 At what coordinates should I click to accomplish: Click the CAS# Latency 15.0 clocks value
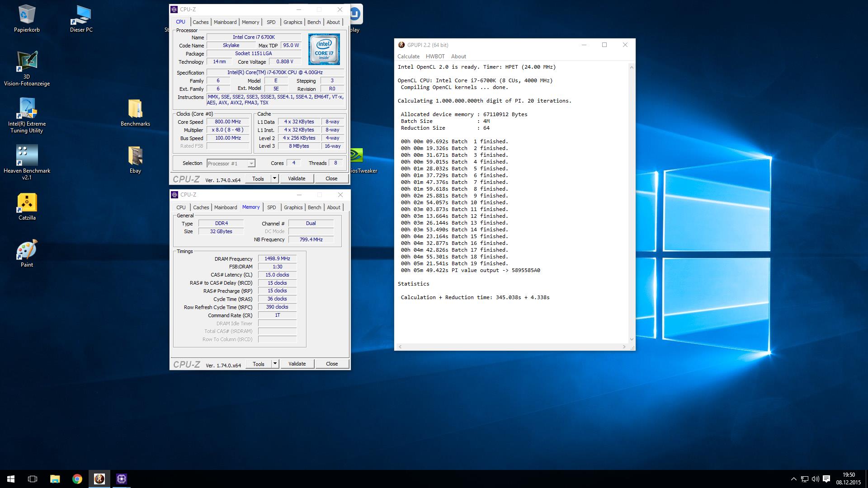[x=277, y=275]
